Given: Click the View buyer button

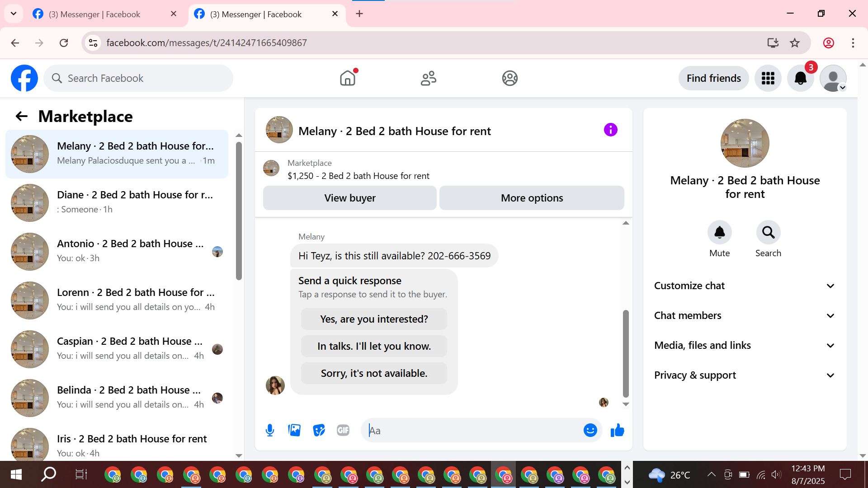Looking at the screenshot, I should pos(349,198).
